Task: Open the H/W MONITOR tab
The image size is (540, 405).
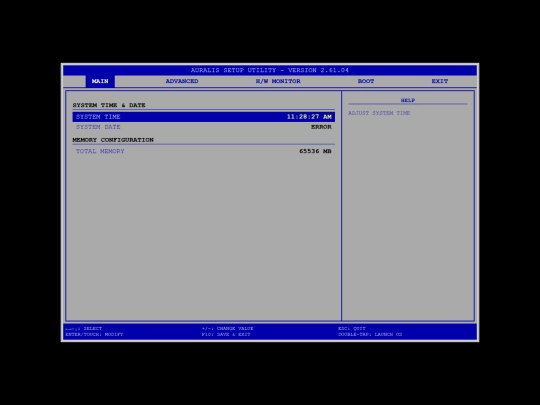Action: [278, 81]
